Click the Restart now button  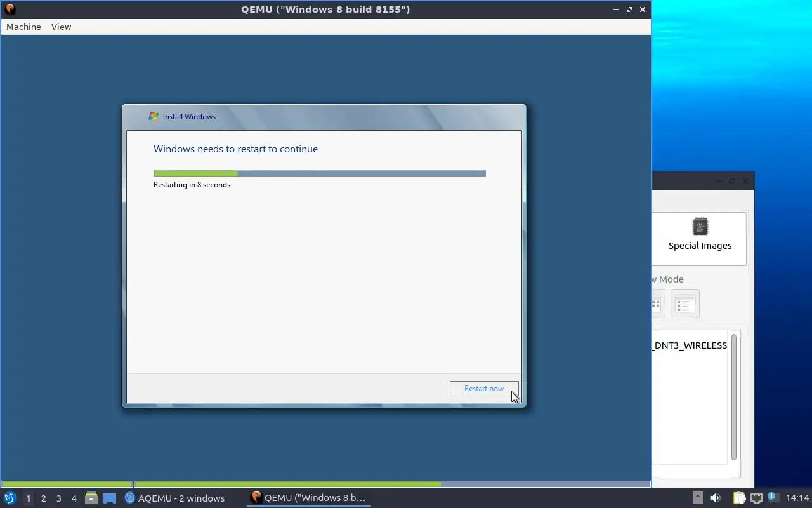point(484,389)
